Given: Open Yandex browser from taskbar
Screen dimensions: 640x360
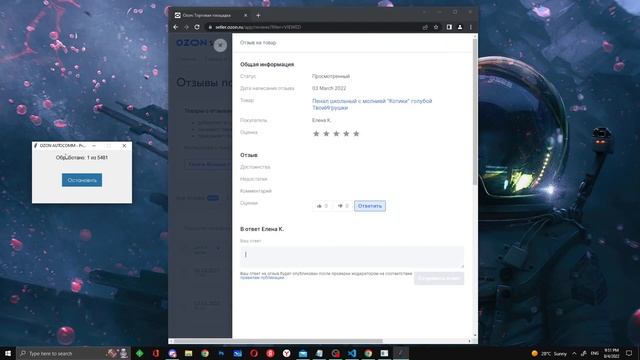Looking at the screenshot, I should tap(287, 353).
